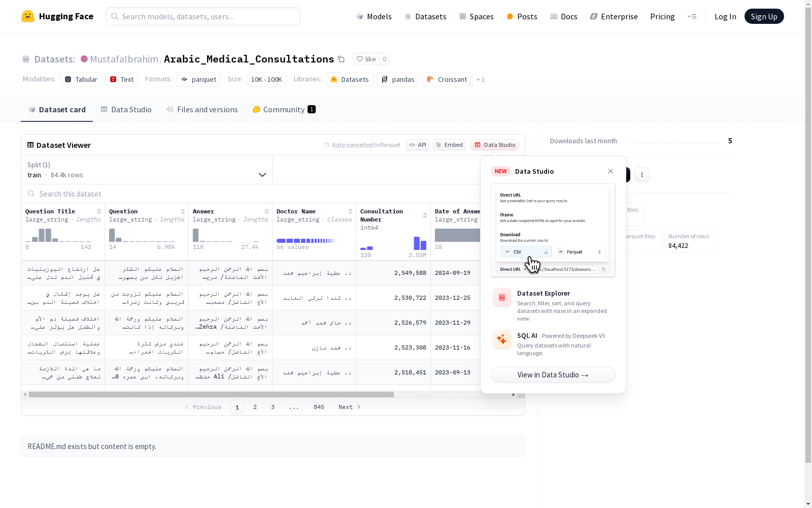Go to page 3 of the table
The image size is (812, 508).
[273, 407]
